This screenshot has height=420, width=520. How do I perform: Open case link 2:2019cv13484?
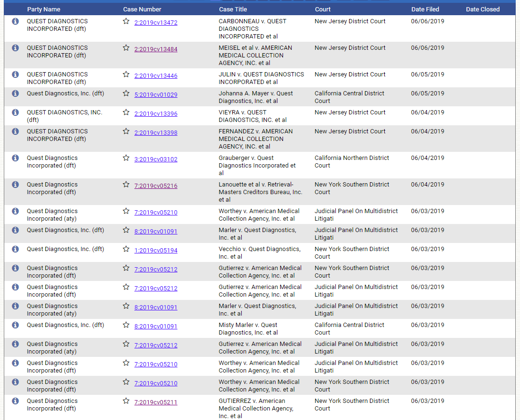pos(156,49)
